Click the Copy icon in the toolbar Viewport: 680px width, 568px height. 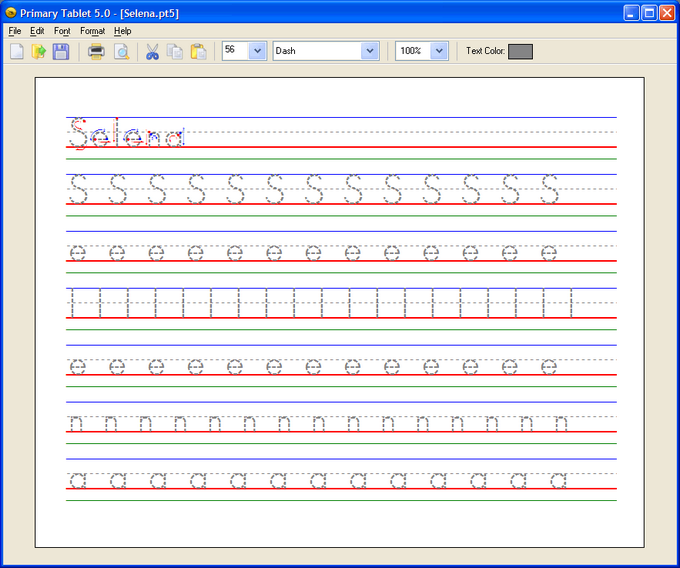175,51
